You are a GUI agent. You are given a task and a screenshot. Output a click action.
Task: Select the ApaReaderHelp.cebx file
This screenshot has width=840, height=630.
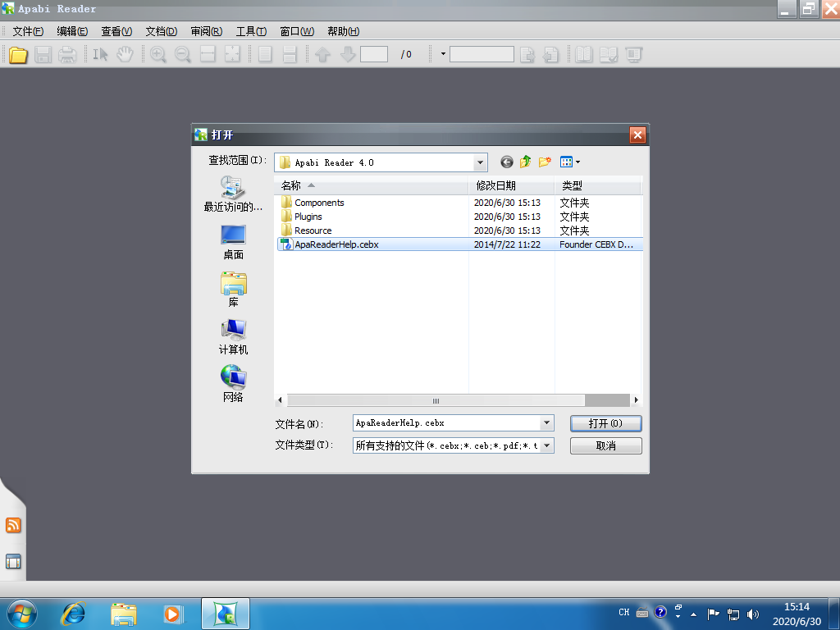(x=459, y=244)
